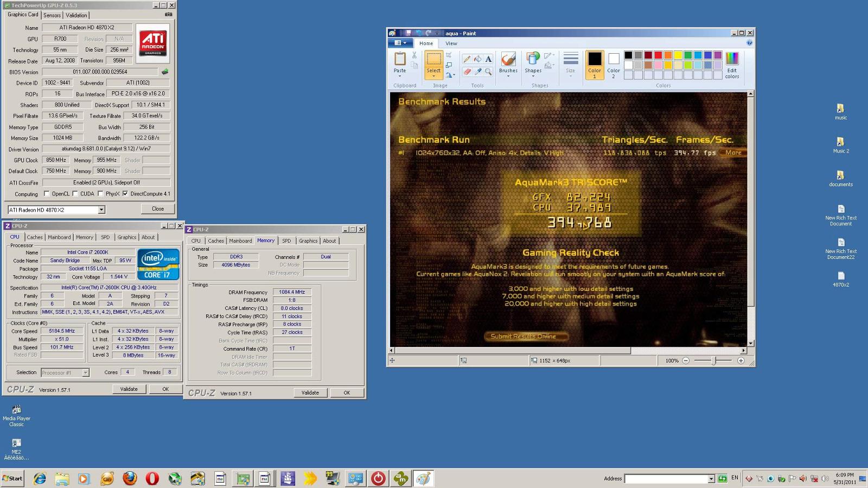This screenshot has height=488, width=868.
Task: Open the taskbar Address dropdown arrow
Action: click(x=711, y=479)
